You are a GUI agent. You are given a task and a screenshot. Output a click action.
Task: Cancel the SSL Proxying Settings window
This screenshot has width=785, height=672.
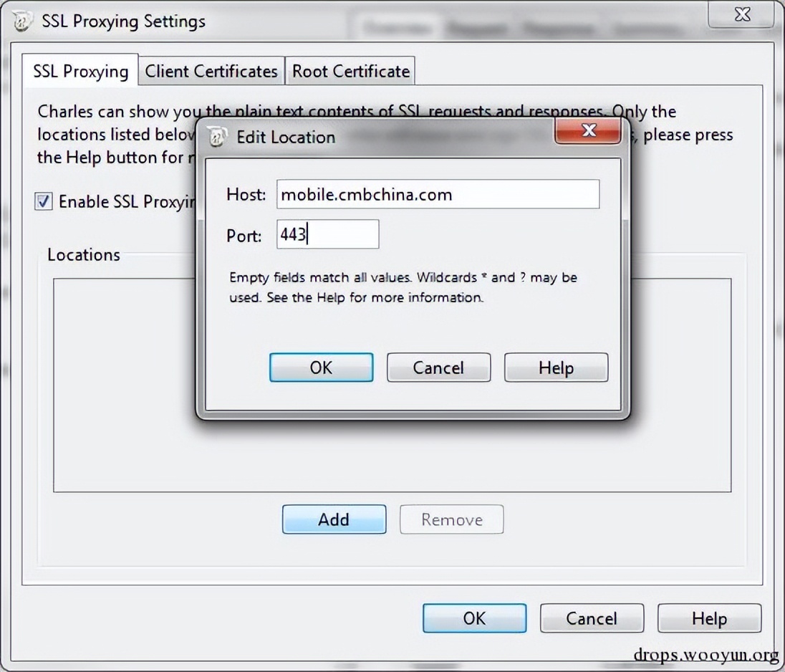pos(592,618)
